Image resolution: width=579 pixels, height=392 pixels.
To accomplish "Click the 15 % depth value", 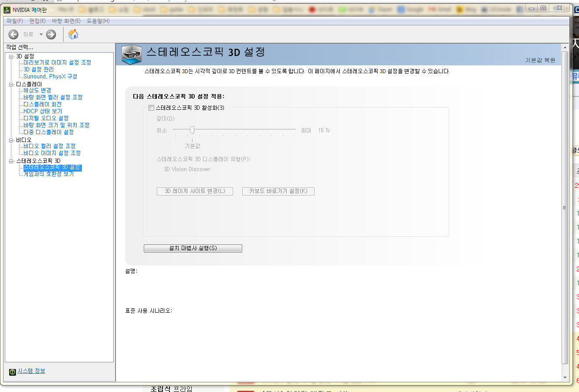I will pos(324,130).
